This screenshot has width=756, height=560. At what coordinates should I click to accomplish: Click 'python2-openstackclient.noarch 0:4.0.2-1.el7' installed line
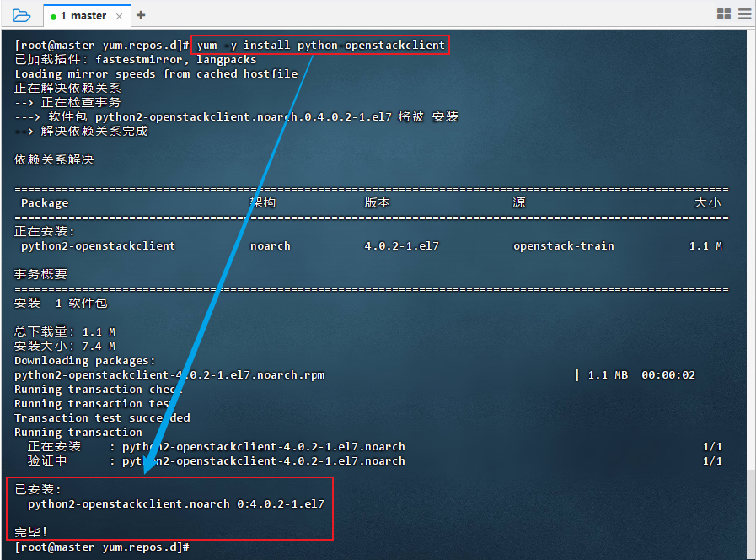[176, 504]
